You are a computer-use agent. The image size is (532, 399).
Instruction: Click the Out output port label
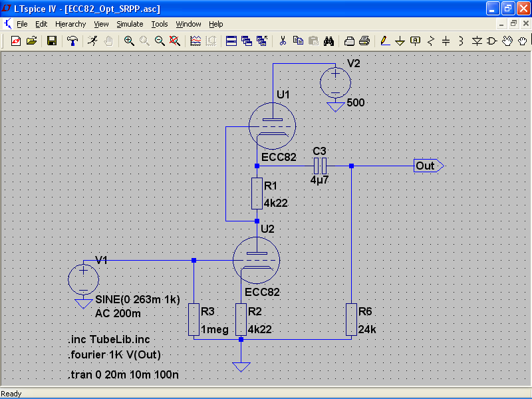tap(428, 166)
